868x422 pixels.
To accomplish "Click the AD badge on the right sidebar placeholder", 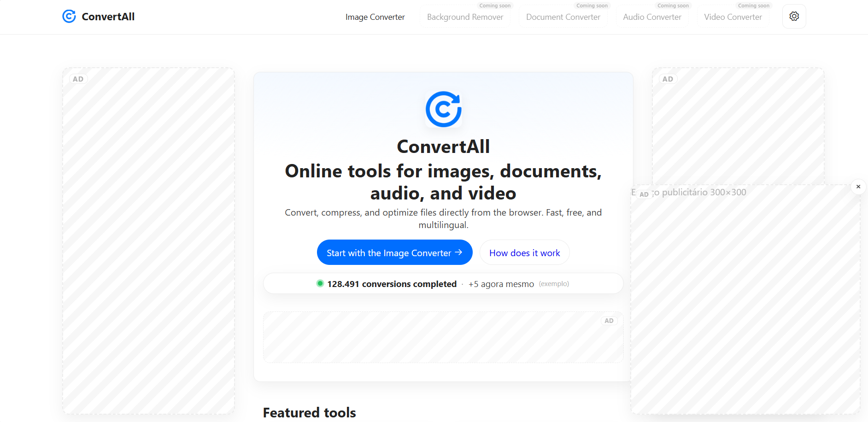I will 668,78.
